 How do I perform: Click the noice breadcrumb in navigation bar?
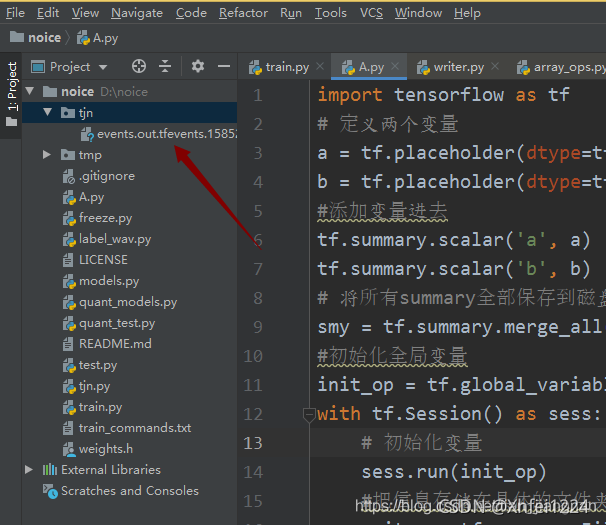35,38
